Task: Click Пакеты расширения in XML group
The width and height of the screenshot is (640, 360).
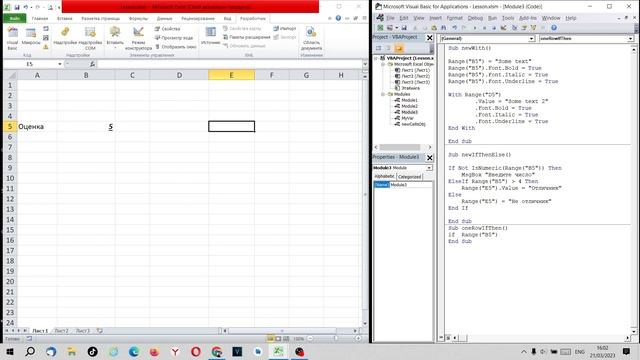Action: [x=247, y=37]
